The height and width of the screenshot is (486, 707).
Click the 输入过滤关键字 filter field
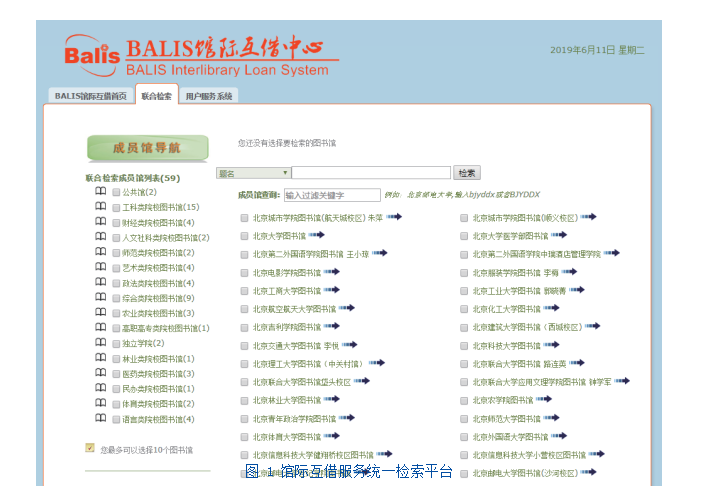332,195
